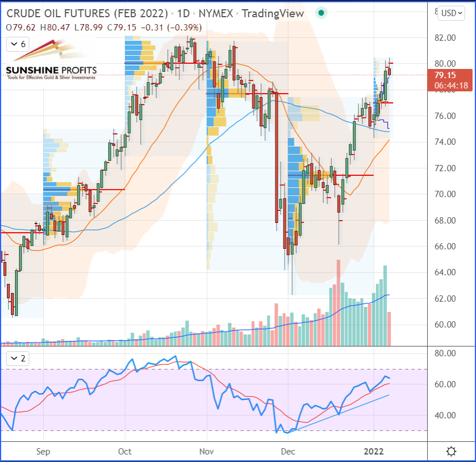Click the H80.47 high value
Viewport: 476px width, 462px height.
pyautogui.click(x=55, y=28)
